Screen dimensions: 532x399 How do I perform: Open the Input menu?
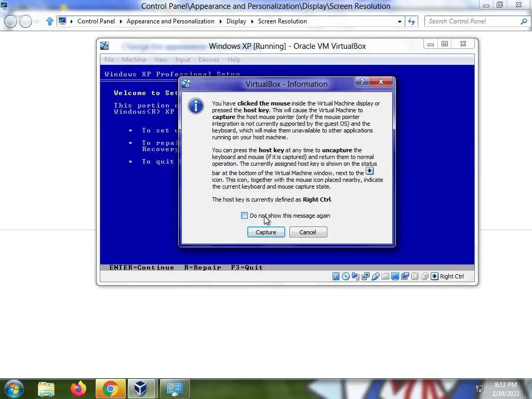(182, 60)
